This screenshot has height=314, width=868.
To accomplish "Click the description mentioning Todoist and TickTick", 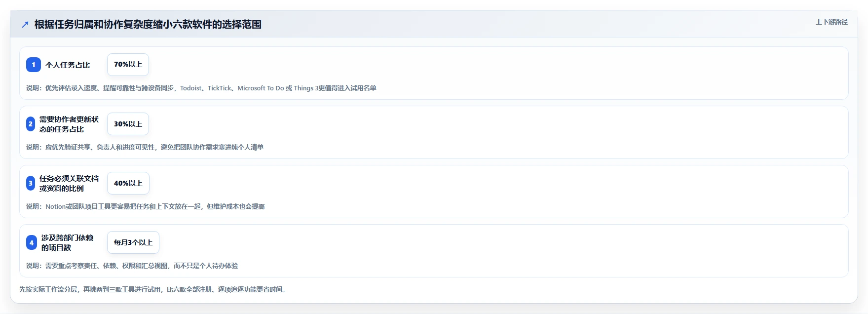I will (201, 88).
